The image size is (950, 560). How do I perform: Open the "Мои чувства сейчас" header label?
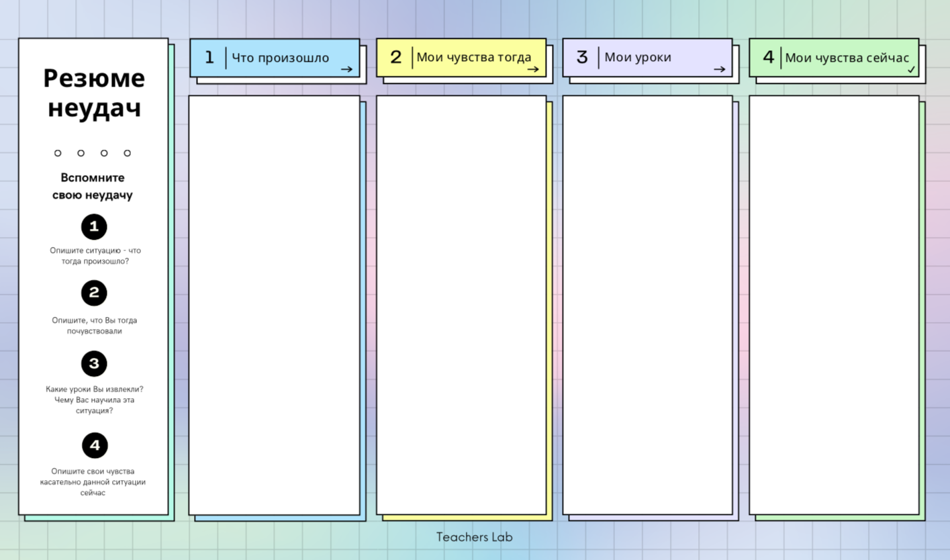[847, 58]
